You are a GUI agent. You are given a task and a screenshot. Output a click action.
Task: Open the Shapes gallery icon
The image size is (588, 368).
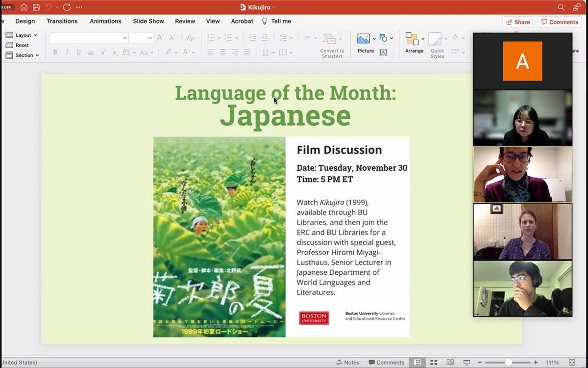[384, 38]
